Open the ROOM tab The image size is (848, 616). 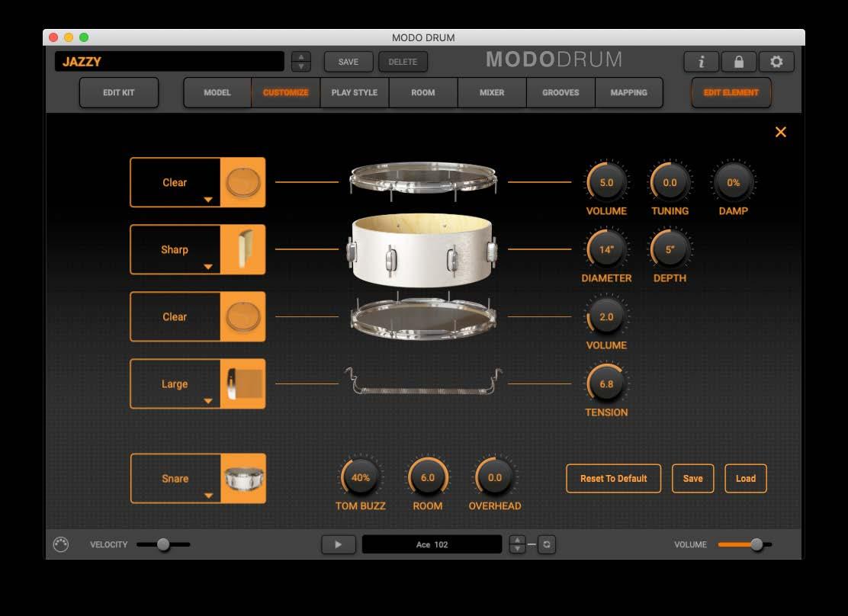click(x=423, y=92)
